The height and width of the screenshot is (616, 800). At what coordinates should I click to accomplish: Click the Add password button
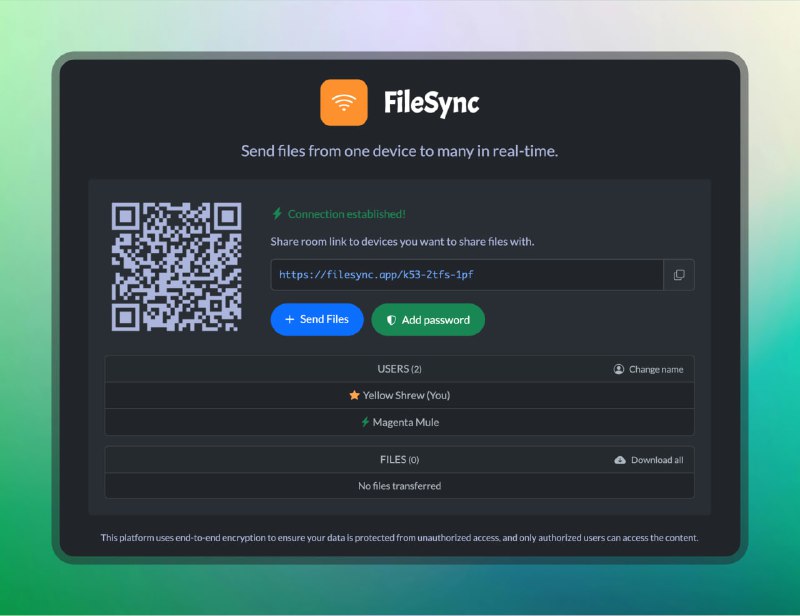[427, 320]
